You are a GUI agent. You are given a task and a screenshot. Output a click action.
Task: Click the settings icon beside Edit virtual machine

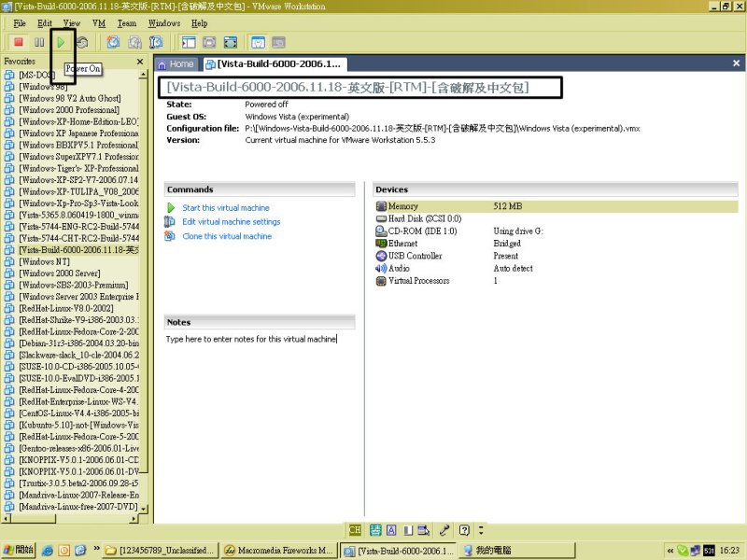(170, 221)
